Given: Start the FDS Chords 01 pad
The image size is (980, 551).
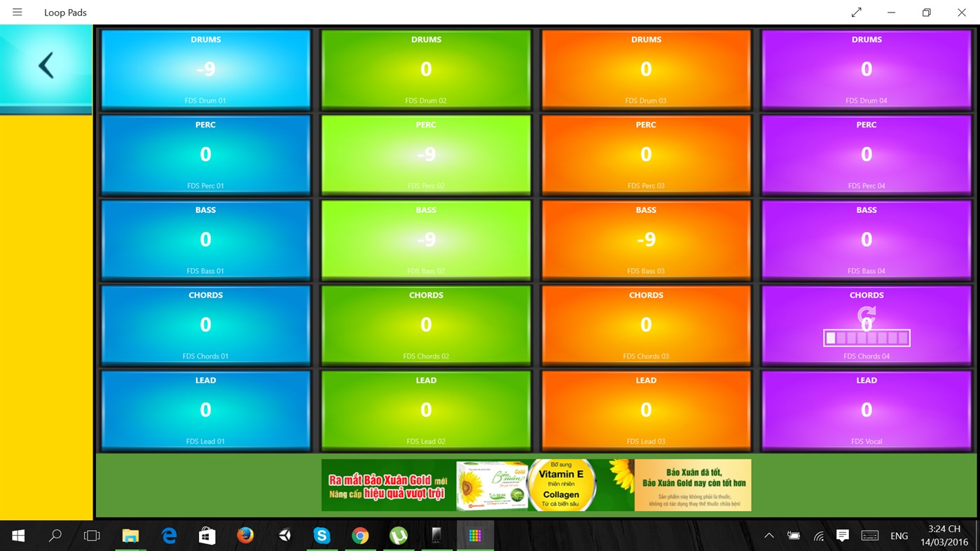Looking at the screenshot, I should coord(205,324).
